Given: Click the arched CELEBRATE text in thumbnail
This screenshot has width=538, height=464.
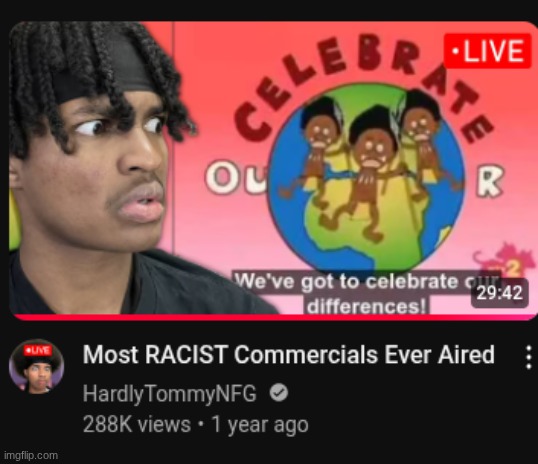Looking at the screenshot, I should click(x=364, y=86).
